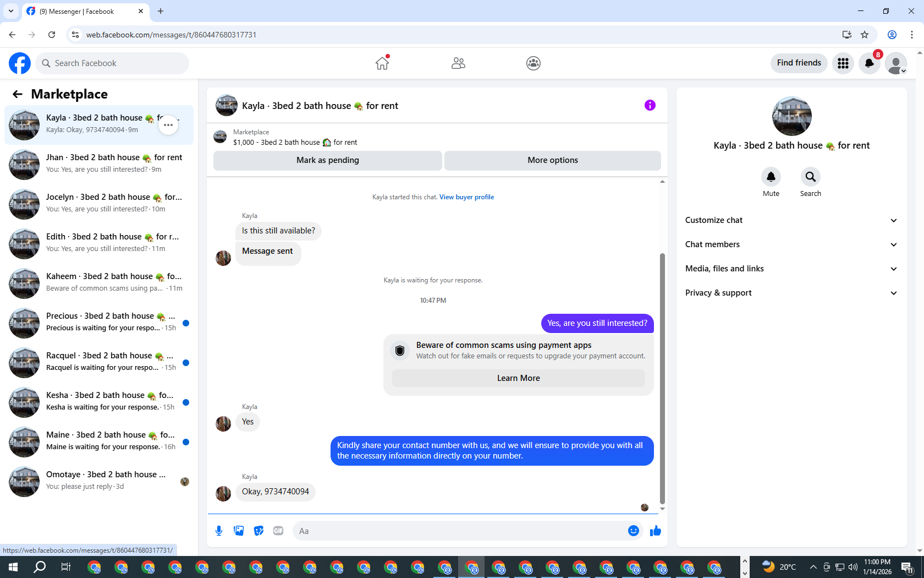This screenshot has width=924, height=578.
Task: Click the Find friends button
Action: click(799, 63)
